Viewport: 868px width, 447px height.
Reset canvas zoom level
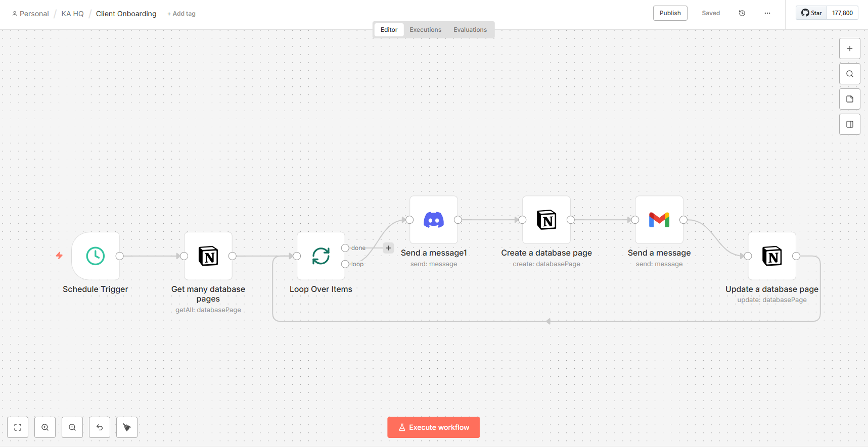pos(100,427)
